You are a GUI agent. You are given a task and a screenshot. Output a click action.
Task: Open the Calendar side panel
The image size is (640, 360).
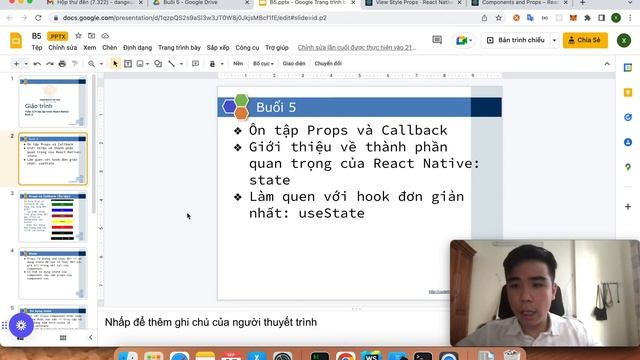[628, 68]
